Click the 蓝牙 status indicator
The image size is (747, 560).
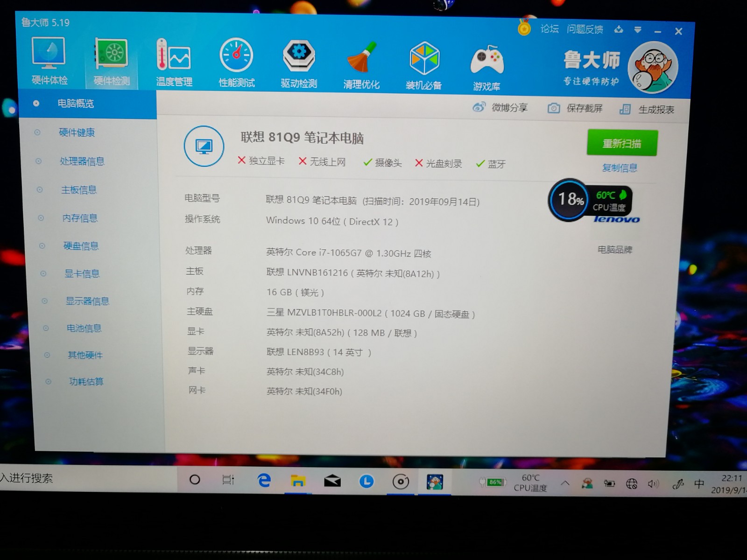[491, 164]
